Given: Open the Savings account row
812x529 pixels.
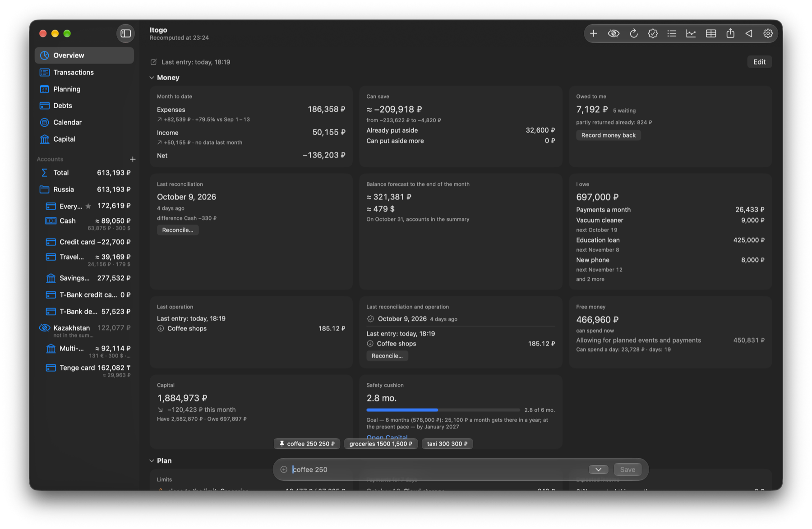Looking at the screenshot, I should 84,278.
